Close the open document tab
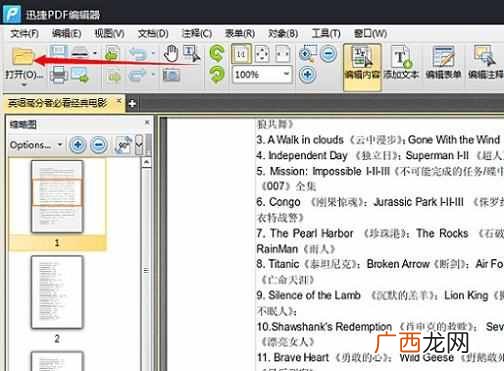The width and height of the screenshot is (504, 371). [x=119, y=100]
